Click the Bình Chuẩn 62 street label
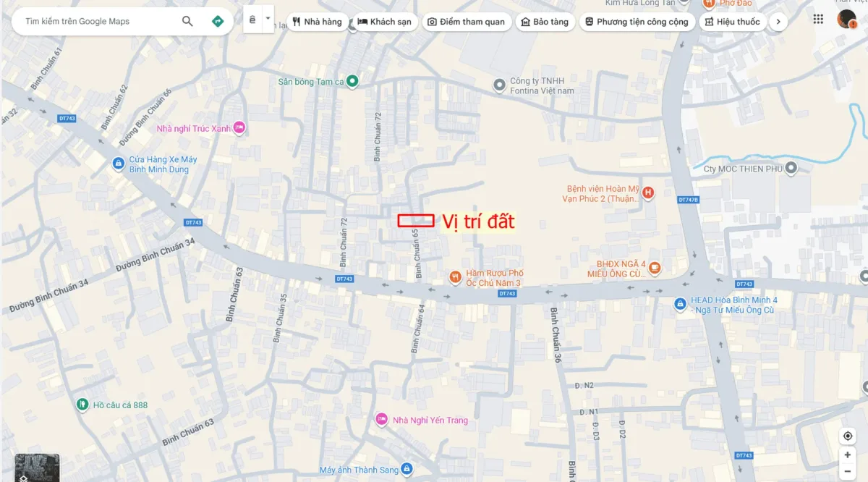The height and width of the screenshot is (482, 868). pyautogui.click(x=113, y=107)
